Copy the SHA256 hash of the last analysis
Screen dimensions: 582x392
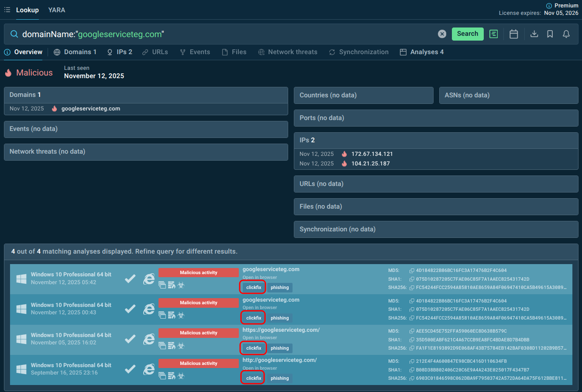(x=412, y=378)
